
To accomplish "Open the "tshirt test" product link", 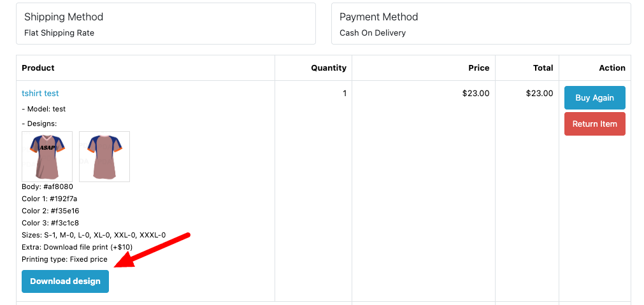I will tap(40, 94).
